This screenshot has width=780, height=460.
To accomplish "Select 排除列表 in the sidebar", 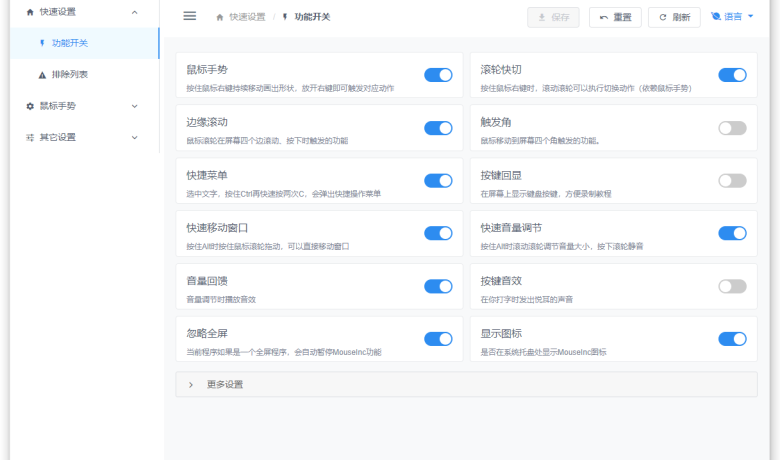I will coord(70,74).
